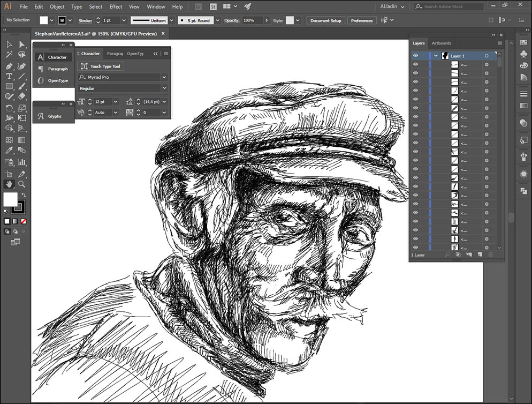Screen dimensions: 532x404
Task: Set fill to None in toolbar
Action: point(23,221)
